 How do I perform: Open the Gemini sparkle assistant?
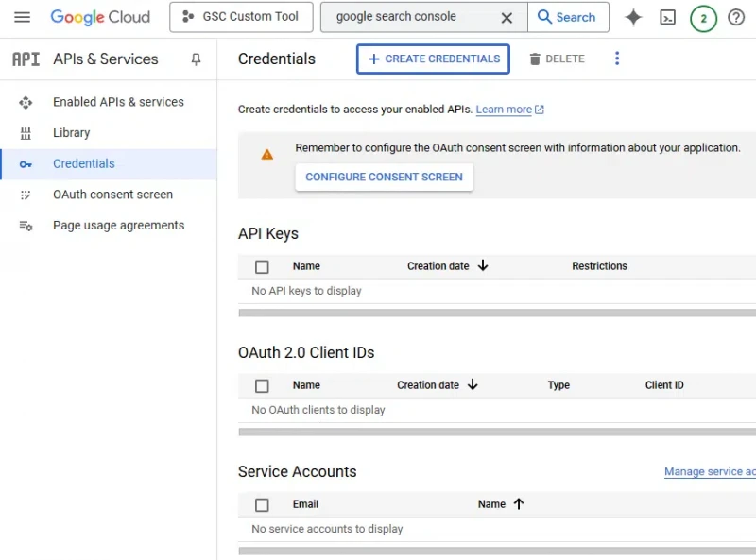coord(633,18)
